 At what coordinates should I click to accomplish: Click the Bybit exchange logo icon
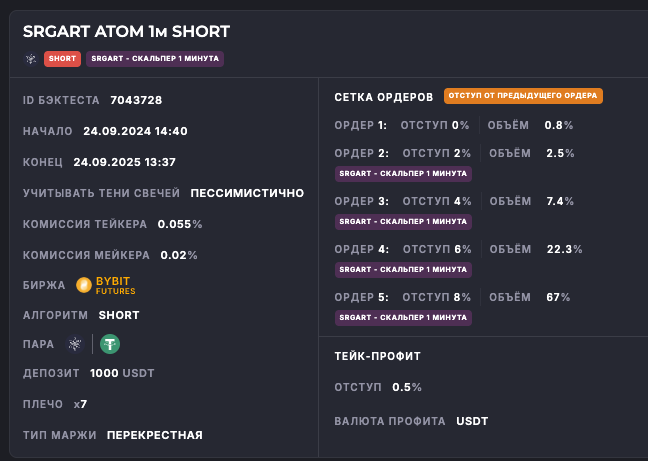tap(85, 286)
